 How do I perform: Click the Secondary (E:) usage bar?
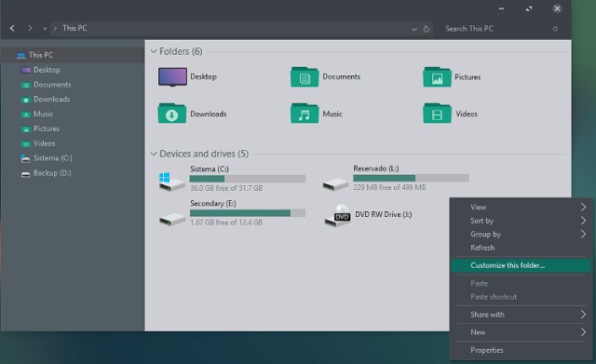click(x=248, y=213)
